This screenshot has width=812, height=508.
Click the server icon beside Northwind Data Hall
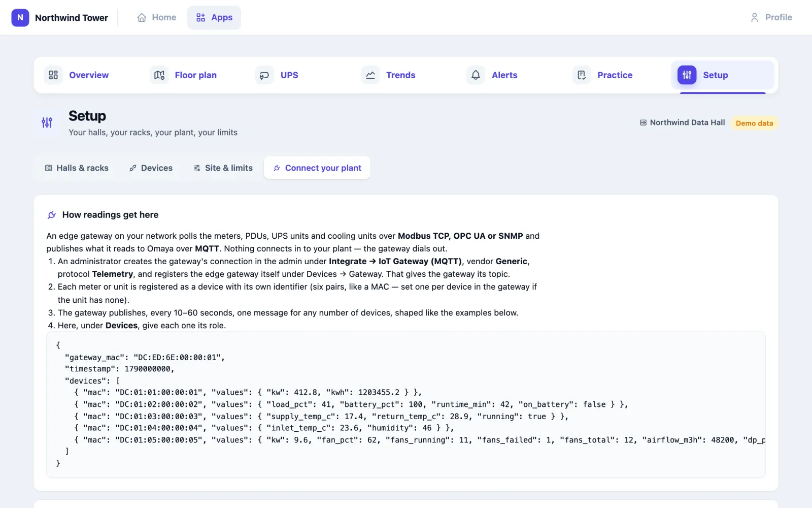click(x=643, y=123)
